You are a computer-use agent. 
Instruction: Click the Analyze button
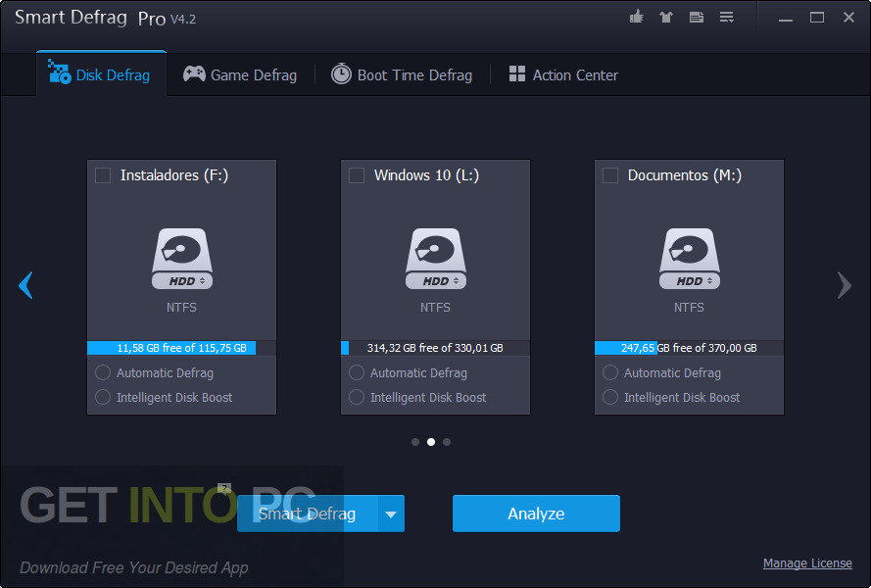tap(536, 514)
